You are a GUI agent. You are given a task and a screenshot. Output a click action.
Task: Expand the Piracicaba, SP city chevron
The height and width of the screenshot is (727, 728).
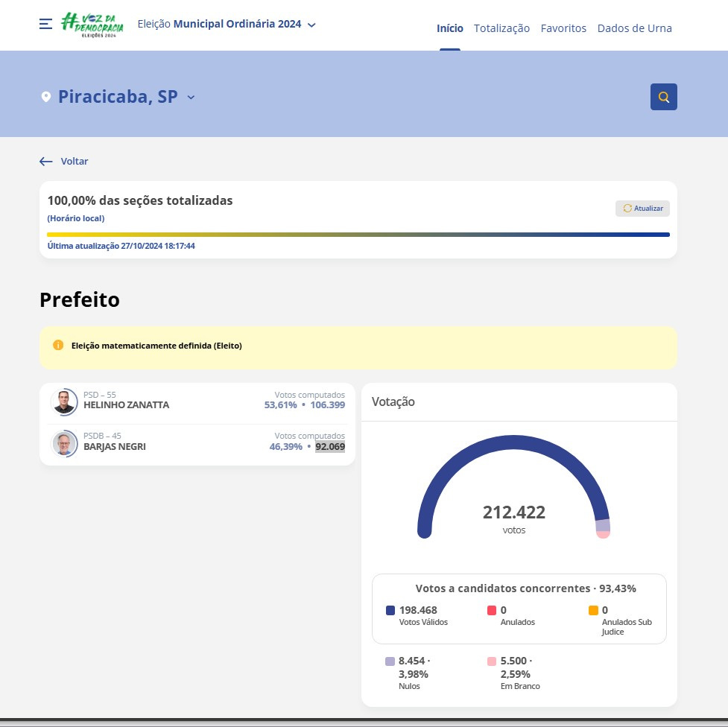[x=191, y=98]
